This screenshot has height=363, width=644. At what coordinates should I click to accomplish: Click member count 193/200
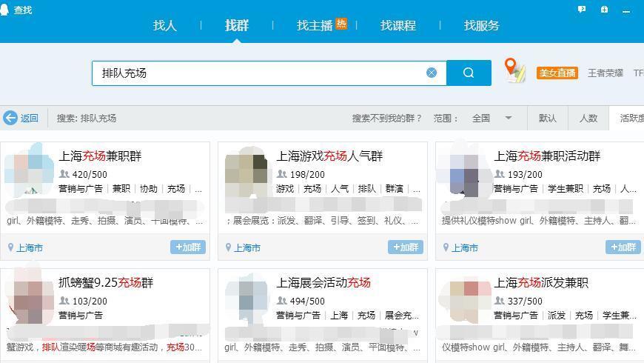point(525,174)
